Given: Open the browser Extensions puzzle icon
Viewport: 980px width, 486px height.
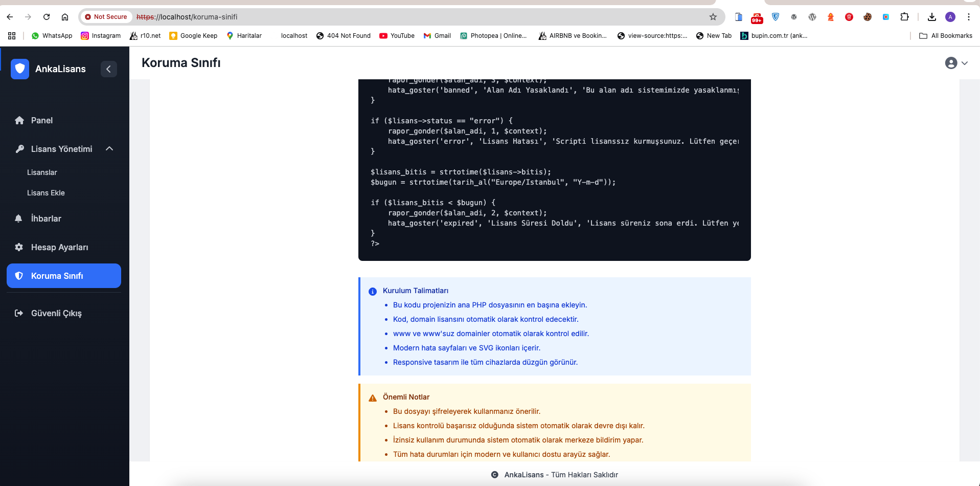Looking at the screenshot, I should [904, 17].
